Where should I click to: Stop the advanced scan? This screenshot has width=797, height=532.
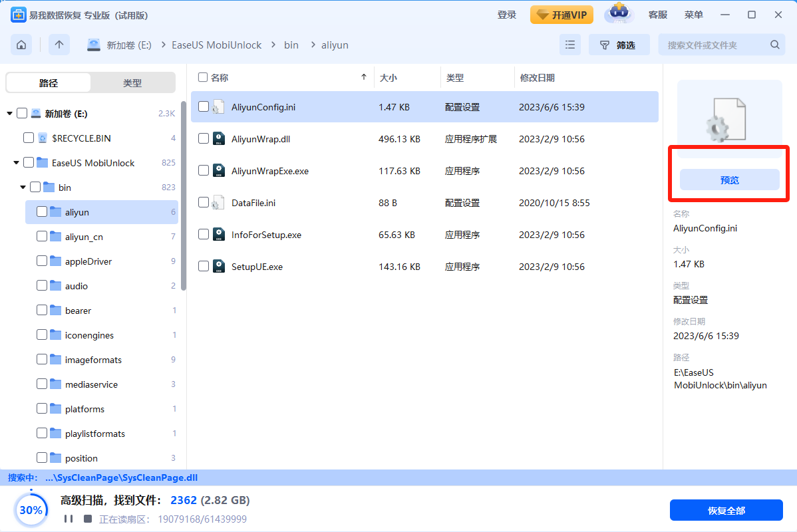click(88, 519)
